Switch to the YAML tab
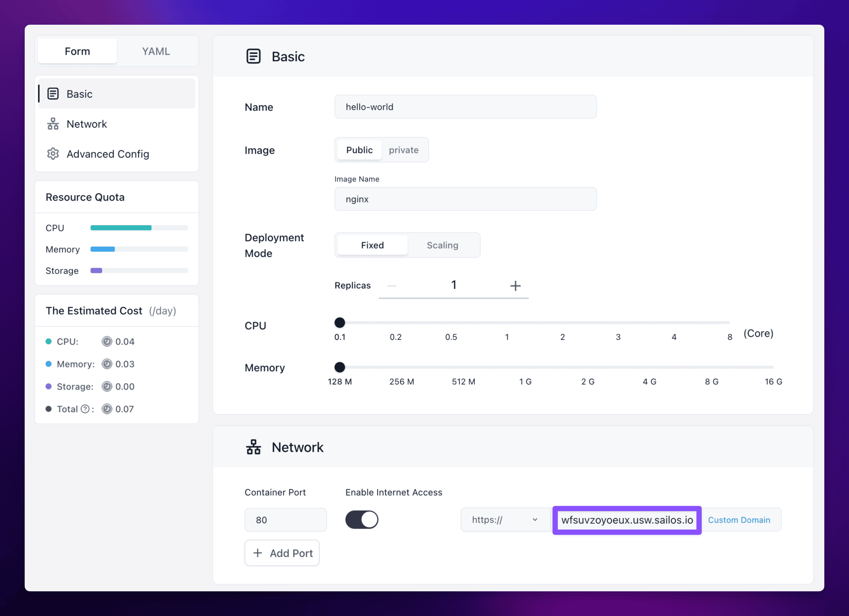The width and height of the screenshot is (849, 616). pyautogui.click(x=156, y=51)
